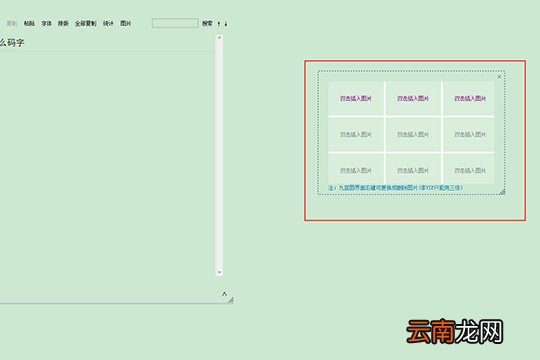Image resolution: width=540 pixels, height=360 pixels.
Task: Select the top-left 双击插入图片 cell
Action: [356, 99]
